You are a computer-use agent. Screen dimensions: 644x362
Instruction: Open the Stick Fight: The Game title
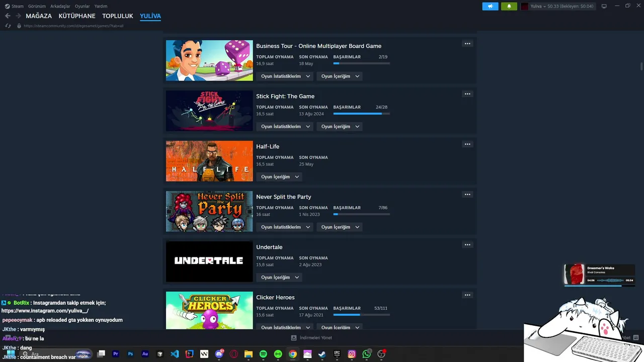(285, 96)
